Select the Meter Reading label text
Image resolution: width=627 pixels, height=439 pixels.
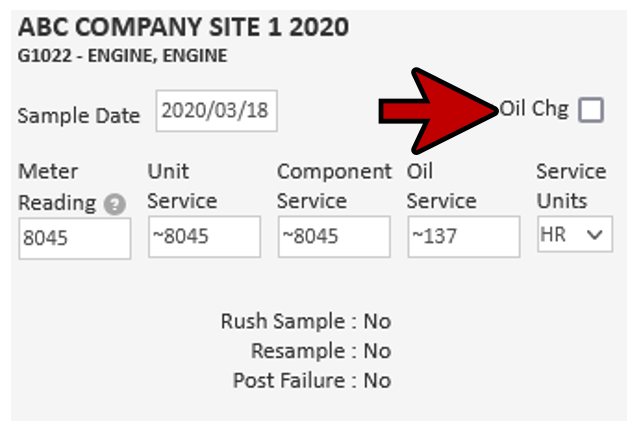pos(57,186)
